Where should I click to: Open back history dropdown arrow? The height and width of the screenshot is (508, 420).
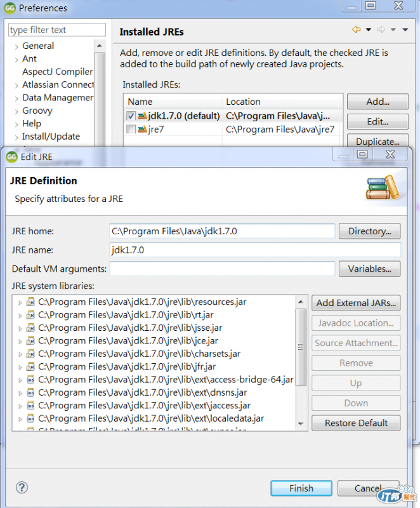coord(368,30)
